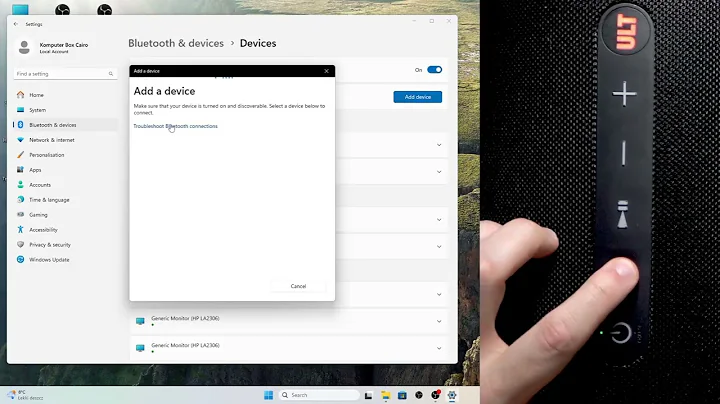Click the Privacy shield icon
The width and height of the screenshot is (720, 404).
coord(20,245)
